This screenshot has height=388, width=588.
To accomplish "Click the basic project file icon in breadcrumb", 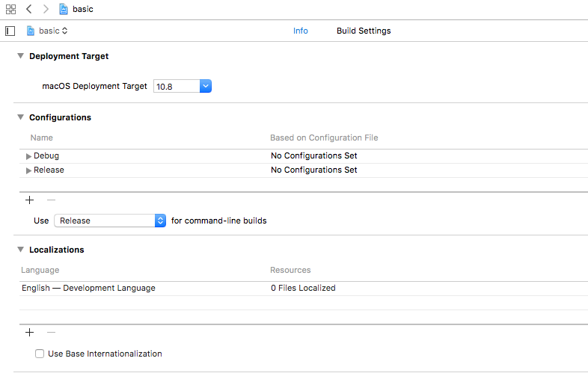I will (64, 9).
